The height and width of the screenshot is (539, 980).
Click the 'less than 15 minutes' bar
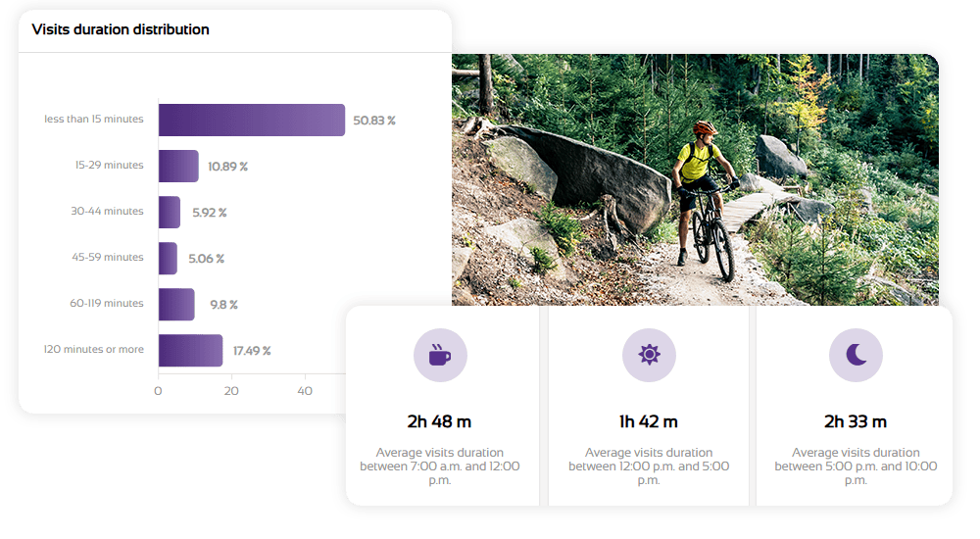[251, 120]
